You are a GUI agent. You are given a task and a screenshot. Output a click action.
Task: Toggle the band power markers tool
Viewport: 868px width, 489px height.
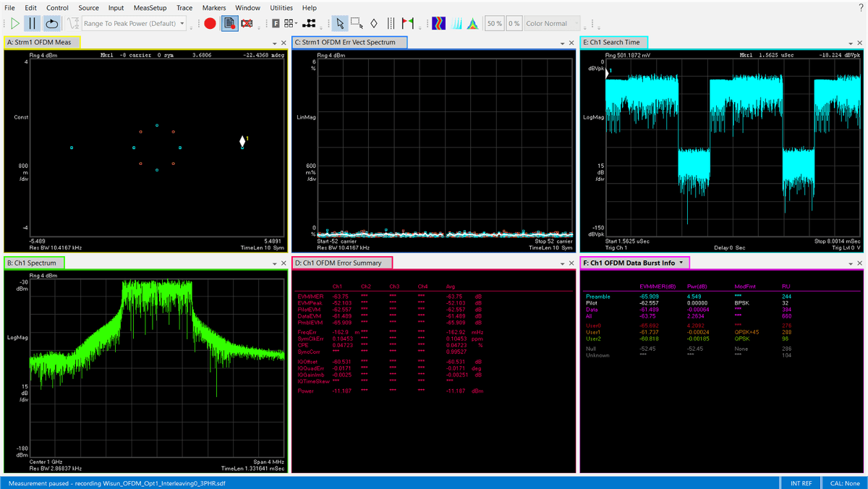click(391, 22)
